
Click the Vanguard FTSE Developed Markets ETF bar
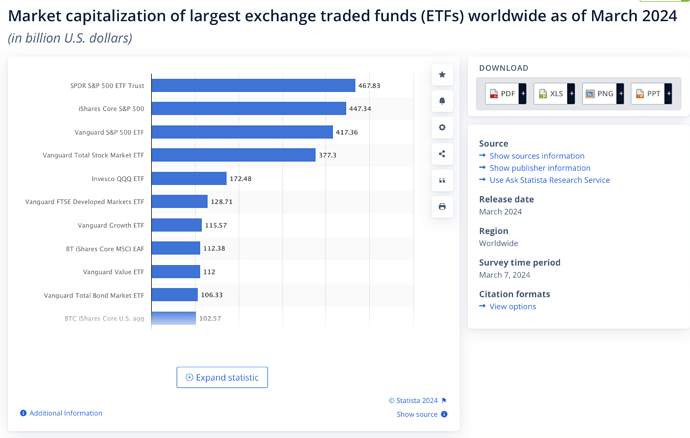(x=179, y=202)
